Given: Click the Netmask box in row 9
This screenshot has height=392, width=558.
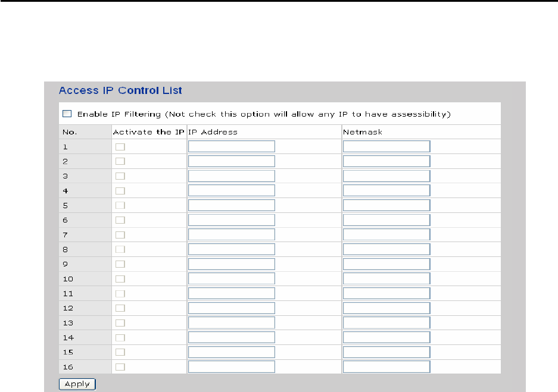Looking at the screenshot, I should tap(386, 264).
